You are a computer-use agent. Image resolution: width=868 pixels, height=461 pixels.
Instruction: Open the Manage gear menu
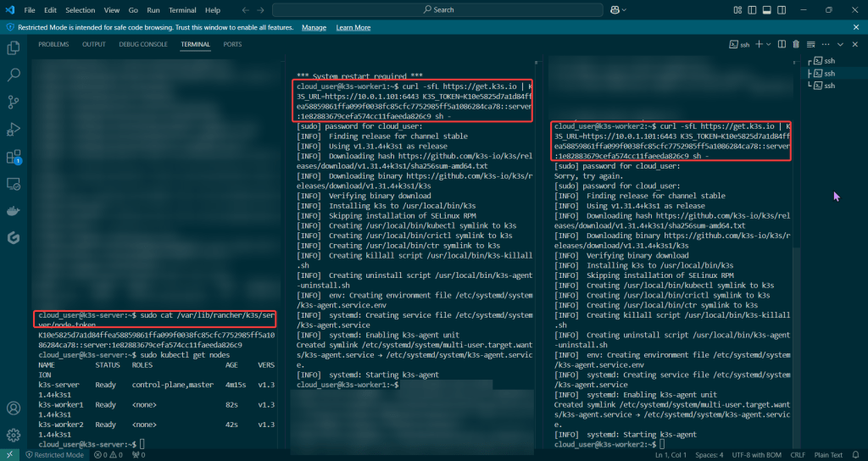(x=14, y=436)
